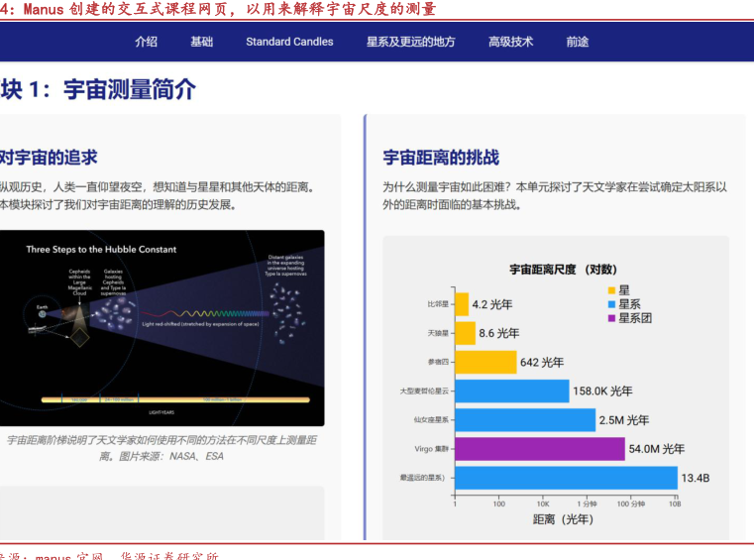
Task: Click the 宇宙距离尺度 (对数) chart title
Action: [563, 269]
